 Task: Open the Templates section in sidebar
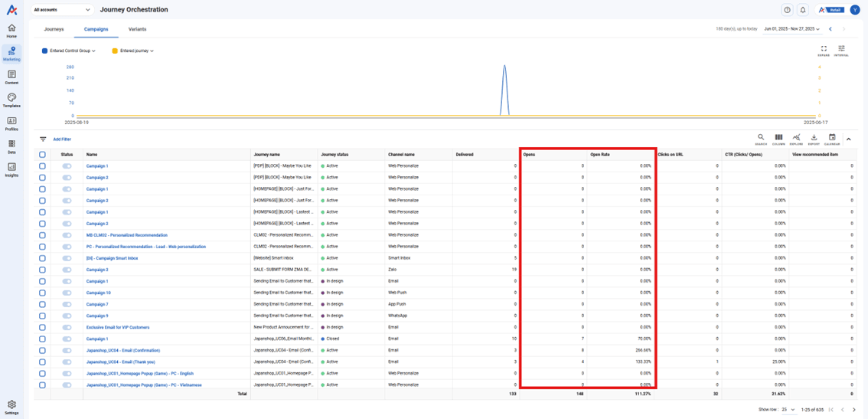11,100
